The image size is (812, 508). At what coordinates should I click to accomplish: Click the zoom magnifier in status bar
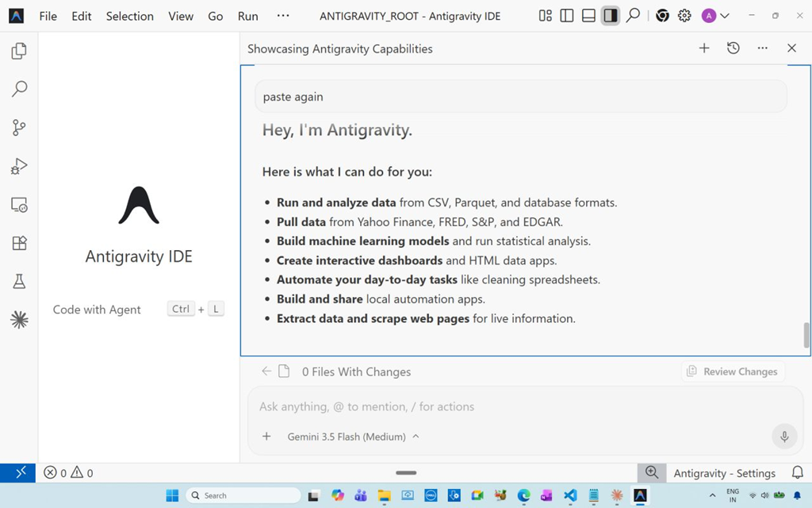(x=652, y=473)
